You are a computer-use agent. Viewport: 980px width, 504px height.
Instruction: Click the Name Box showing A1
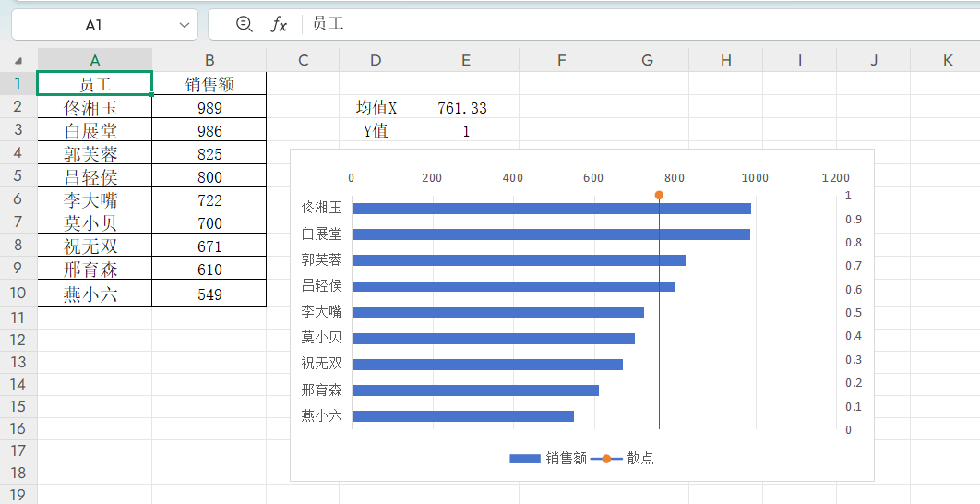[x=94, y=25]
